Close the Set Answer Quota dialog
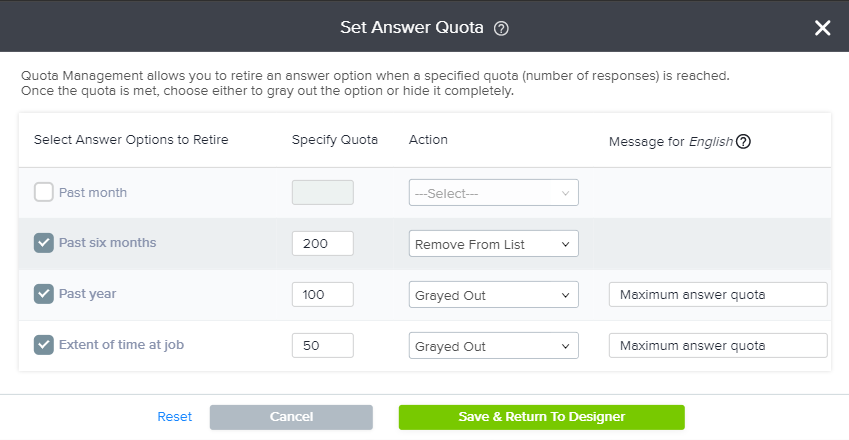The height and width of the screenshot is (440, 849). click(x=822, y=27)
